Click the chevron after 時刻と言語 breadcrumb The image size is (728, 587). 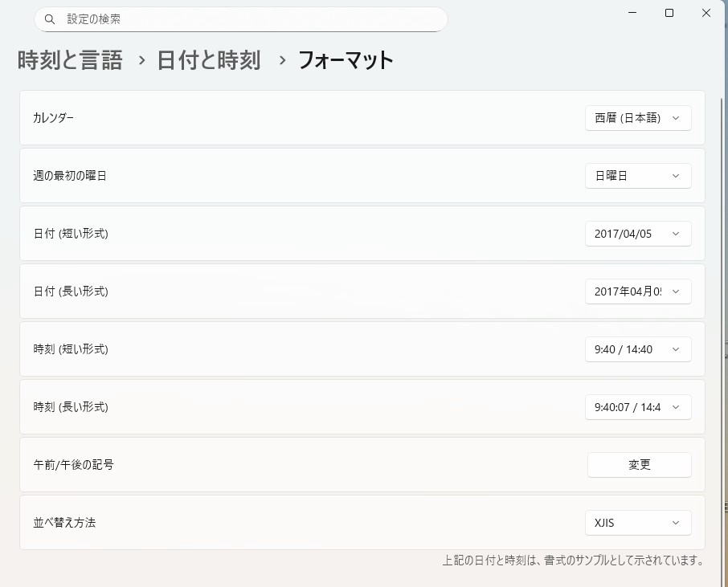point(141,60)
